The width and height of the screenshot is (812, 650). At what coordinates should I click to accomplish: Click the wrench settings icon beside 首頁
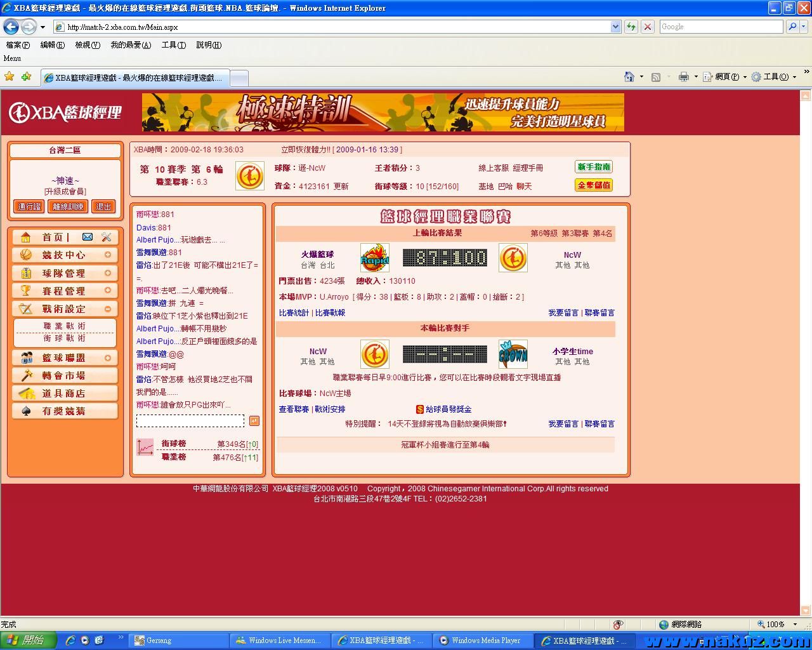click(x=106, y=237)
